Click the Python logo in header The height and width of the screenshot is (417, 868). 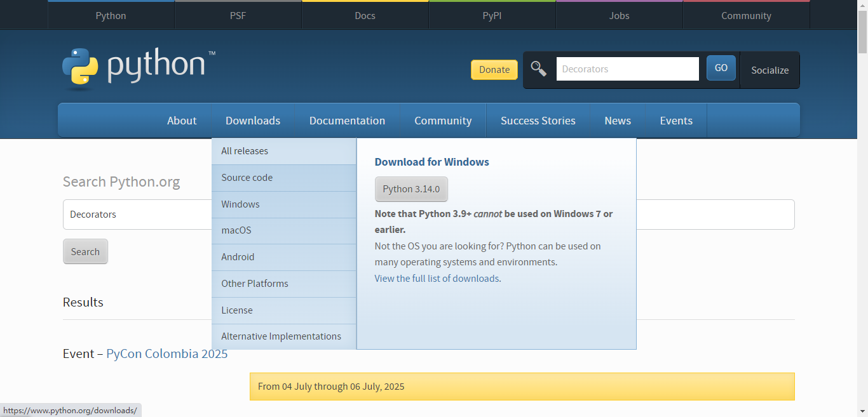point(139,67)
